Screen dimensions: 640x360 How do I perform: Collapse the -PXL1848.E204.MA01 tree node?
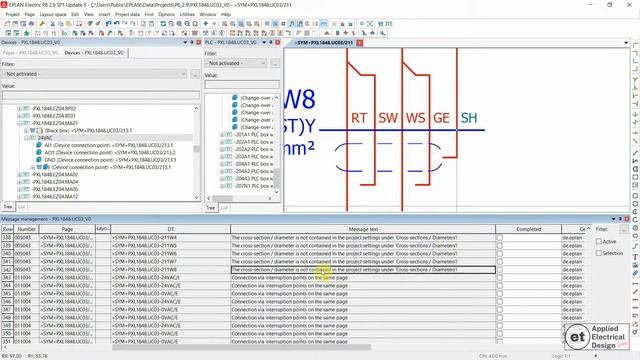tap(19, 123)
